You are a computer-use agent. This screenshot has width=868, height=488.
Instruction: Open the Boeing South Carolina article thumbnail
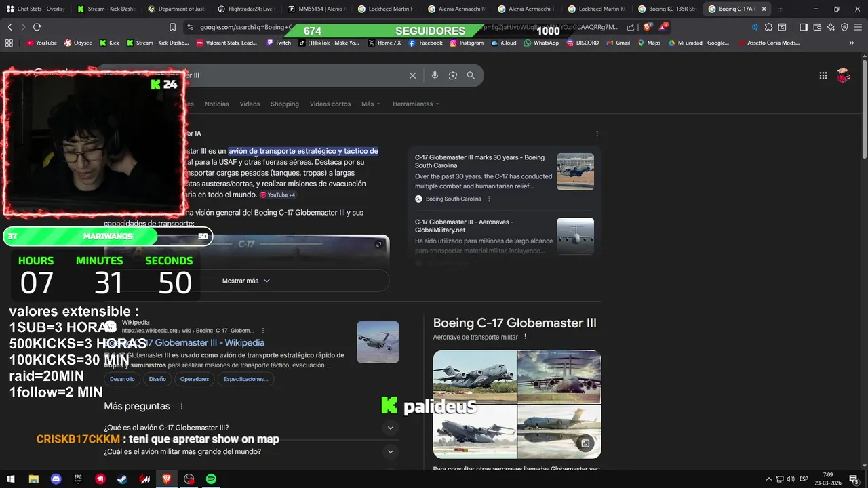click(575, 171)
